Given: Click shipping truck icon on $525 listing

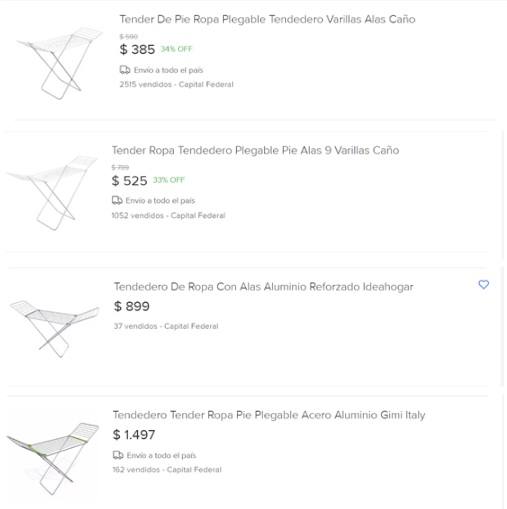Looking at the screenshot, I should tap(117, 200).
